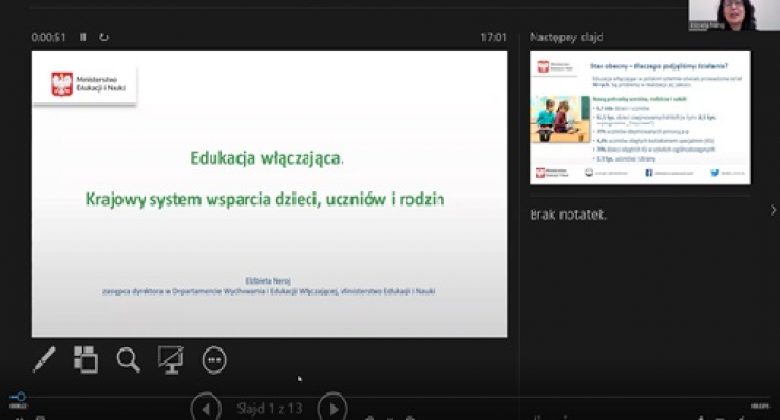Click the 'Slajd 1 z 13' slide counter
Image resolution: width=780 pixels, height=420 pixels.
269,408
